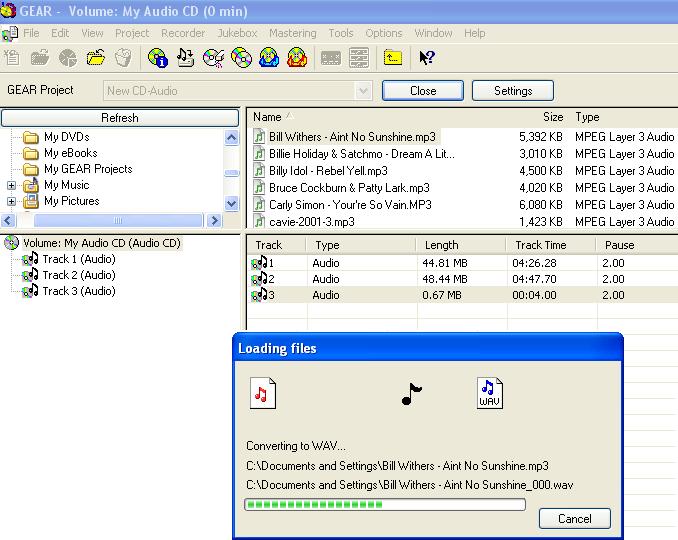The height and width of the screenshot is (540, 678).
Task: Click the WAV file icon in dialog
Action: tap(489, 393)
